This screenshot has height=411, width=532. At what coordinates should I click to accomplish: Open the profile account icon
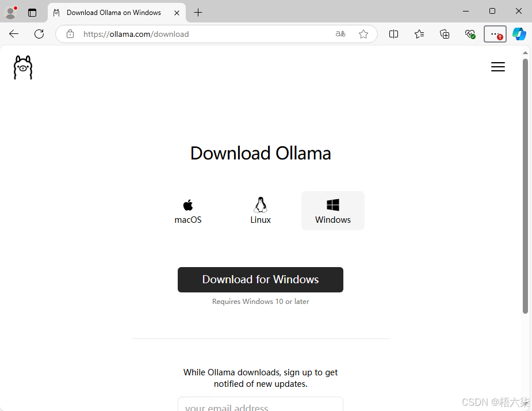(x=10, y=13)
